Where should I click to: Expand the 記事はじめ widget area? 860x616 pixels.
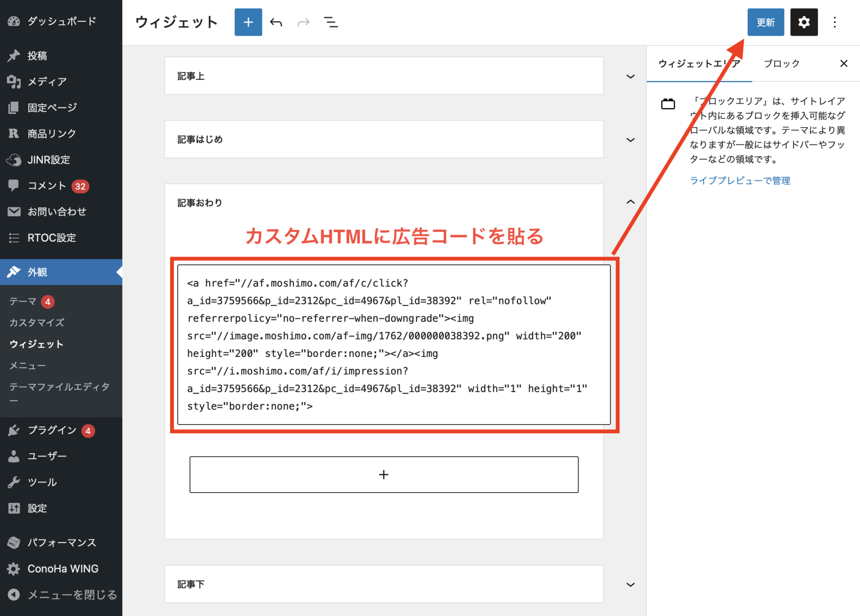click(x=630, y=139)
